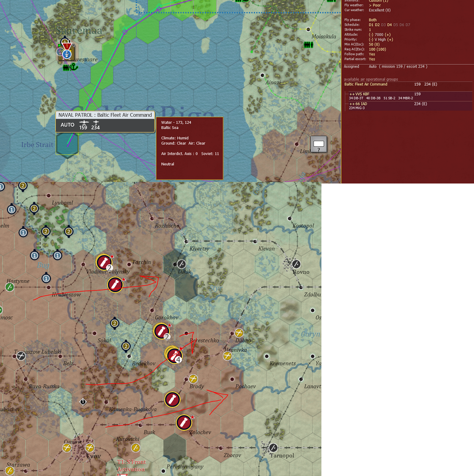
Task: Click the Hranivka airbase icon
Action: pyautogui.click(x=227, y=356)
